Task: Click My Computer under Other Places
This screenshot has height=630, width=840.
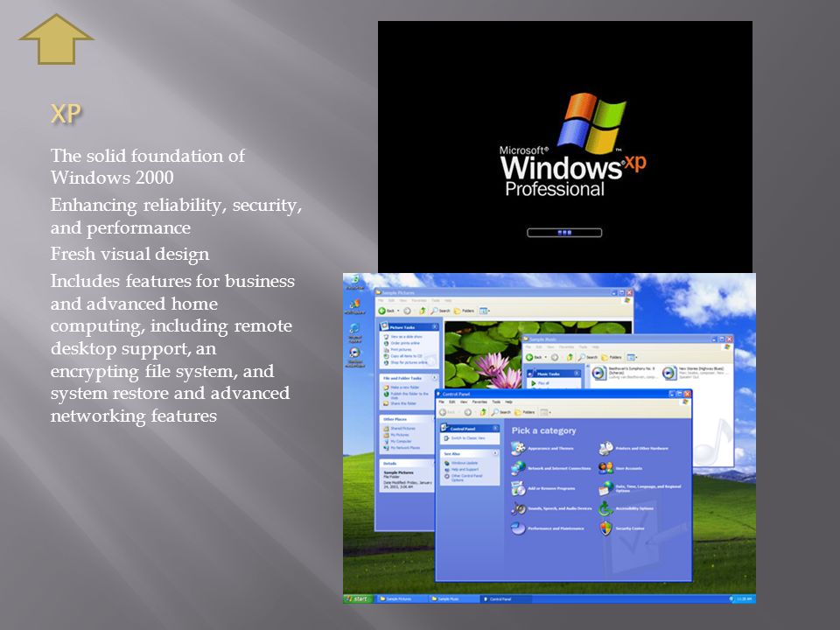Action: 397,441
